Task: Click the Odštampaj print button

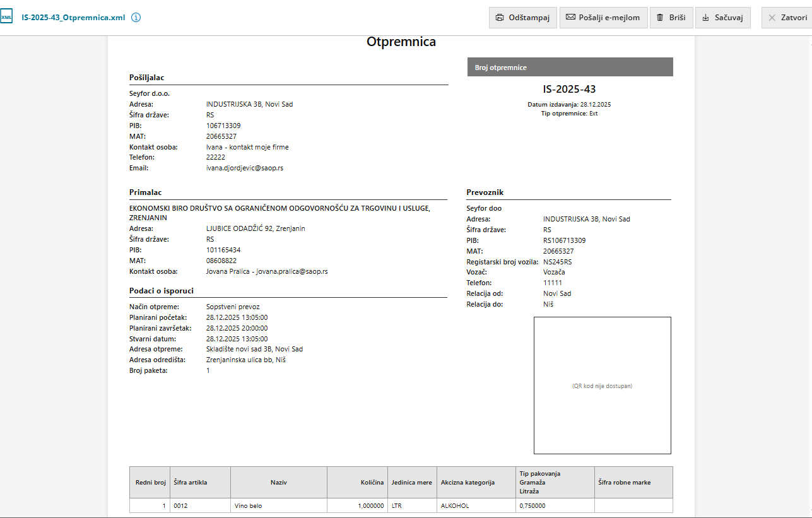Action: [523, 18]
